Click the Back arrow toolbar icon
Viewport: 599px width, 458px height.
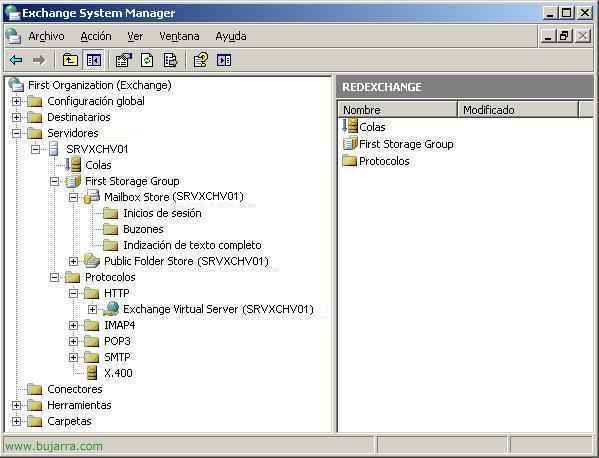click(16, 60)
